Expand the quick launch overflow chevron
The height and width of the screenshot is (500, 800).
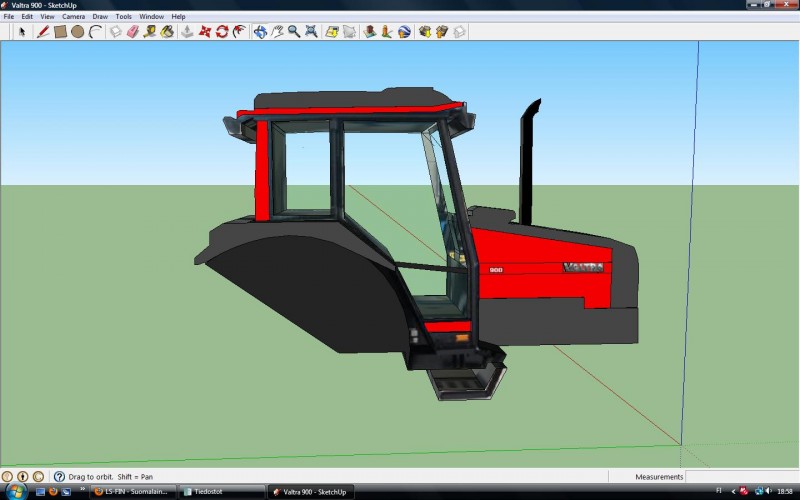click(82, 490)
